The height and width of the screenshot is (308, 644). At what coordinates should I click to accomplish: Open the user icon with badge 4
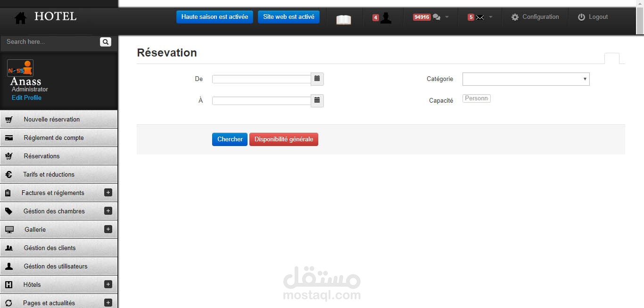[x=386, y=18]
